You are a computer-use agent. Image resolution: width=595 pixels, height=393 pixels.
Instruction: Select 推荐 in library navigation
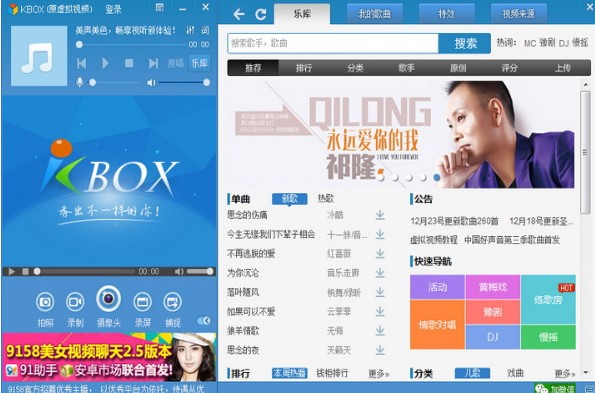(253, 68)
